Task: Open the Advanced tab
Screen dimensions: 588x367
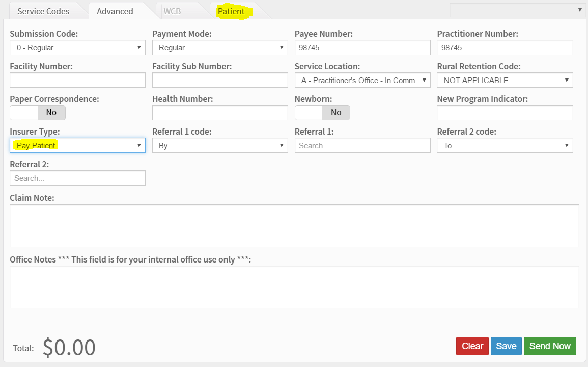Action: [x=115, y=11]
